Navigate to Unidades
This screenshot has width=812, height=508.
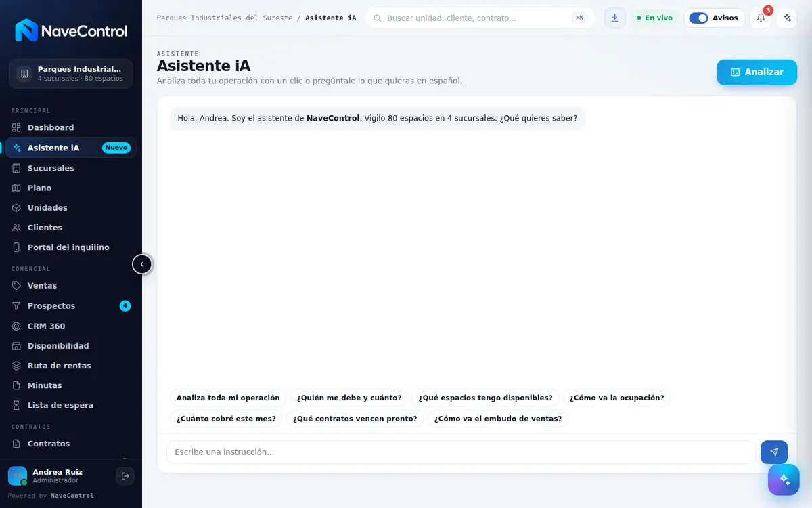pos(71,207)
